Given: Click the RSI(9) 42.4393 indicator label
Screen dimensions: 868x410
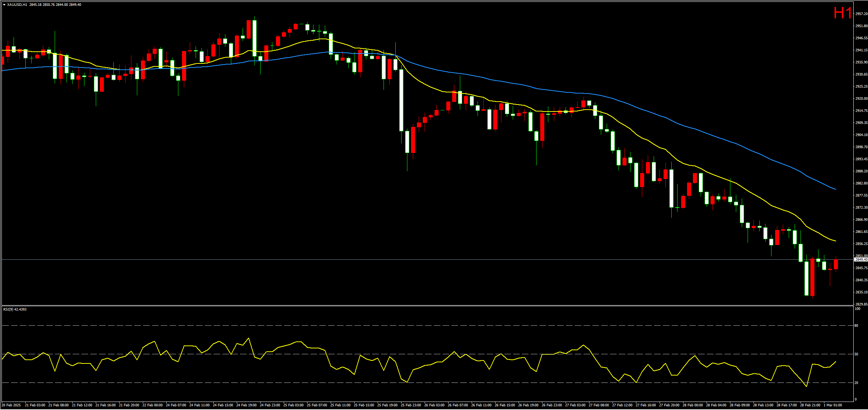Looking at the screenshot, I should click(15, 310).
